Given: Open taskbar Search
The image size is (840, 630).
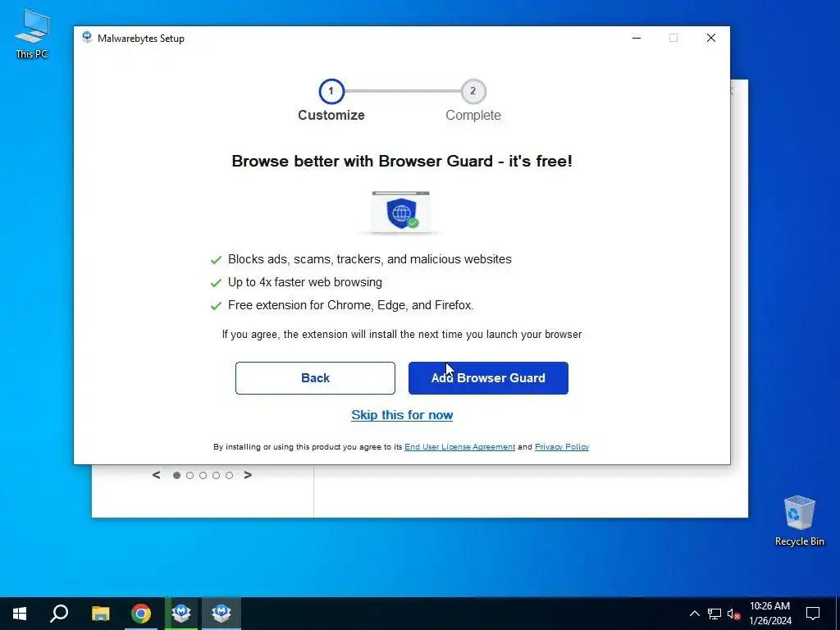Looking at the screenshot, I should tap(59, 614).
